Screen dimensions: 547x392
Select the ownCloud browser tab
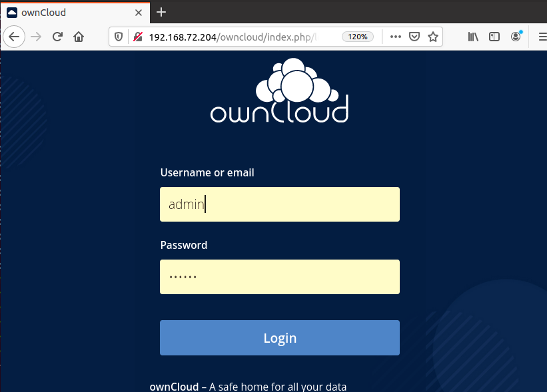click(x=75, y=13)
